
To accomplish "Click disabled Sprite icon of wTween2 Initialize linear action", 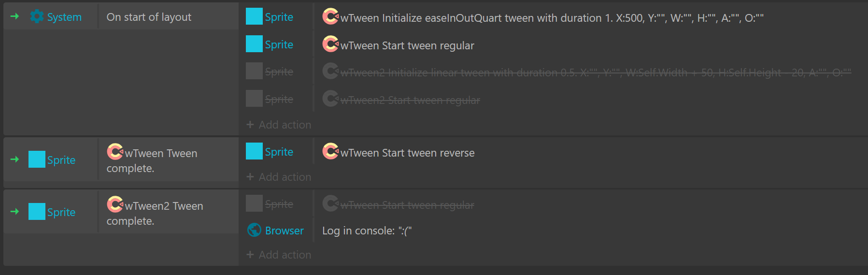I will point(254,71).
